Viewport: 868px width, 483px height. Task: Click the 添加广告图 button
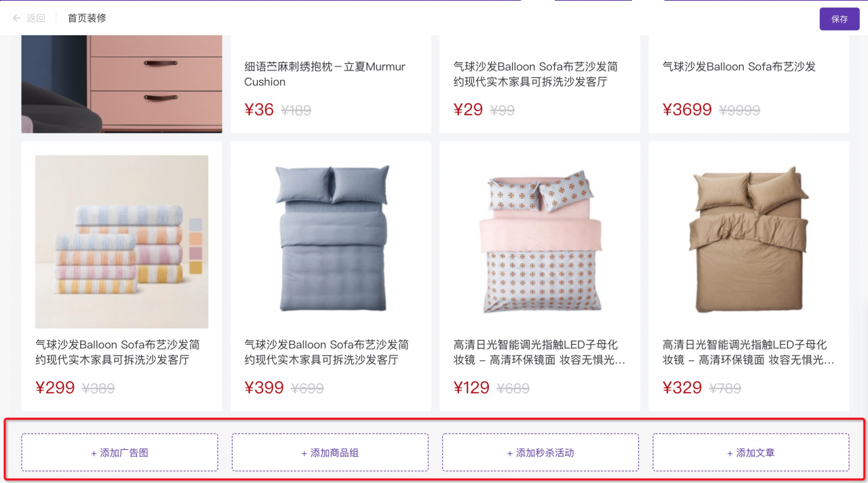tap(119, 452)
